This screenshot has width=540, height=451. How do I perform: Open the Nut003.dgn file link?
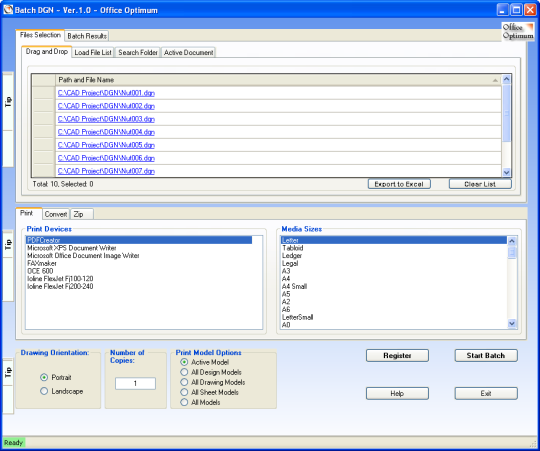coord(106,119)
